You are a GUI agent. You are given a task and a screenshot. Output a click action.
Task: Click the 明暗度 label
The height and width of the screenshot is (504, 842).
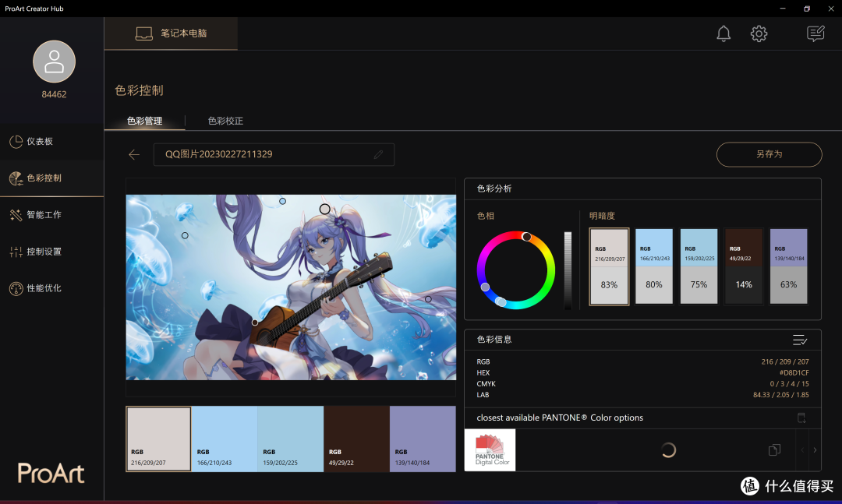602,216
